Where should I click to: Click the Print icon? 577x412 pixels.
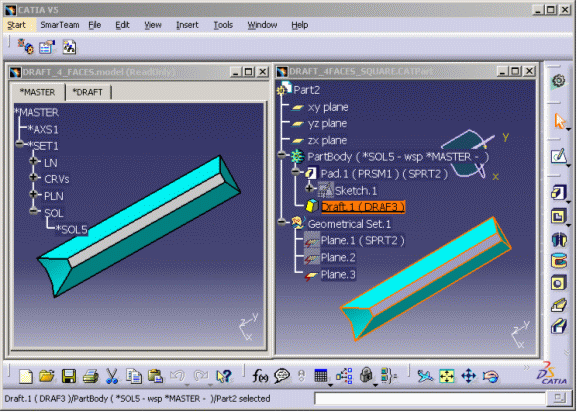pyautogui.click(x=90, y=376)
